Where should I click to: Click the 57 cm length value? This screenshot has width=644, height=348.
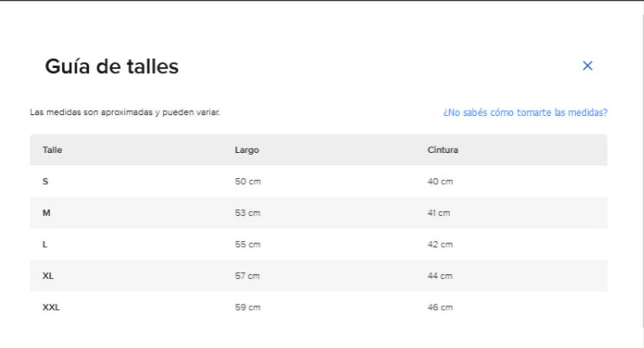coord(247,276)
